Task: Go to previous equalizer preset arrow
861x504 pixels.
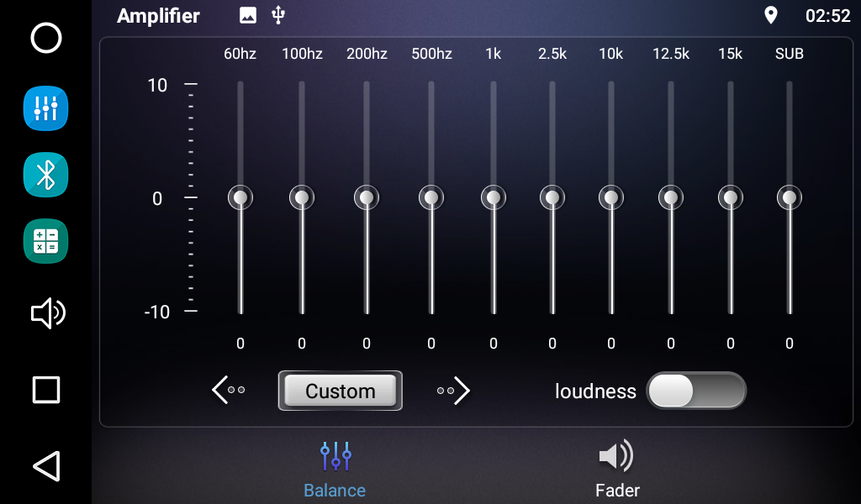Action: pyautogui.click(x=228, y=391)
